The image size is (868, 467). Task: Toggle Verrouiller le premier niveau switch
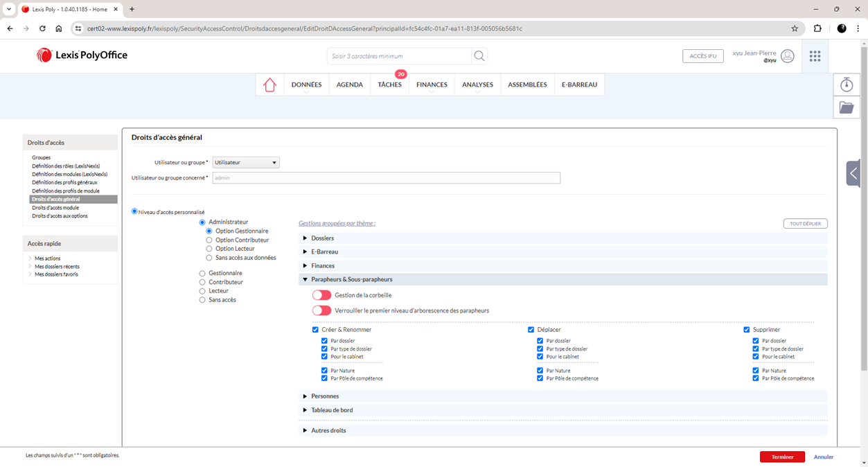click(x=321, y=310)
